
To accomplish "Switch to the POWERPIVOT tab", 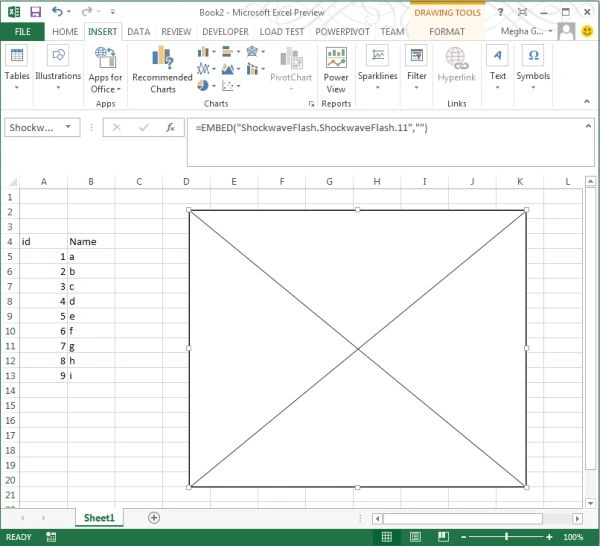I will (x=342, y=32).
